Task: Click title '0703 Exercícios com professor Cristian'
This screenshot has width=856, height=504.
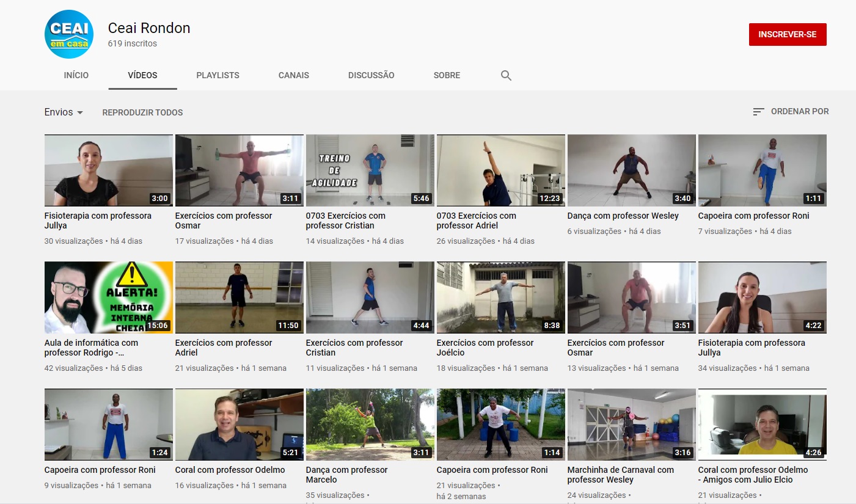Action: tap(346, 221)
